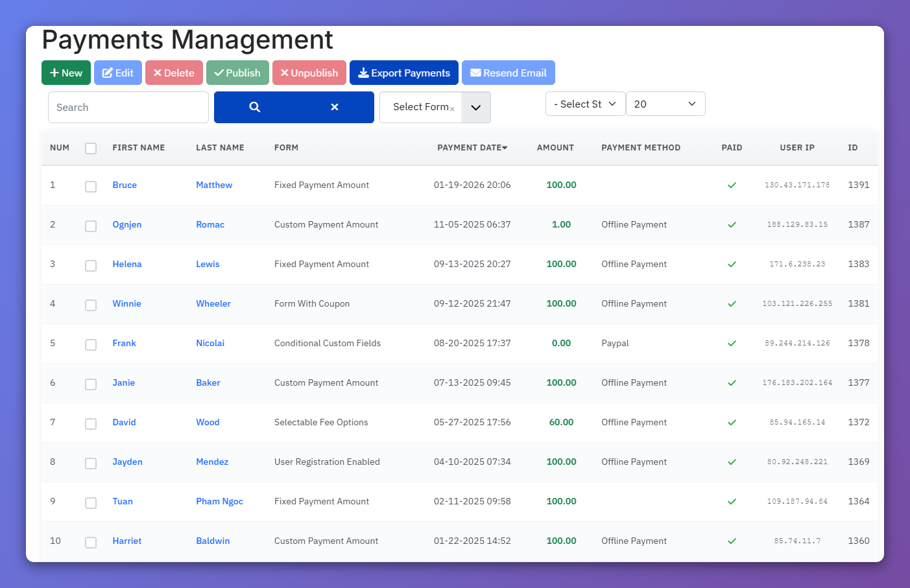Viewport: 910px width, 588px height.
Task: Open the Select Status dropdown
Action: click(x=585, y=104)
